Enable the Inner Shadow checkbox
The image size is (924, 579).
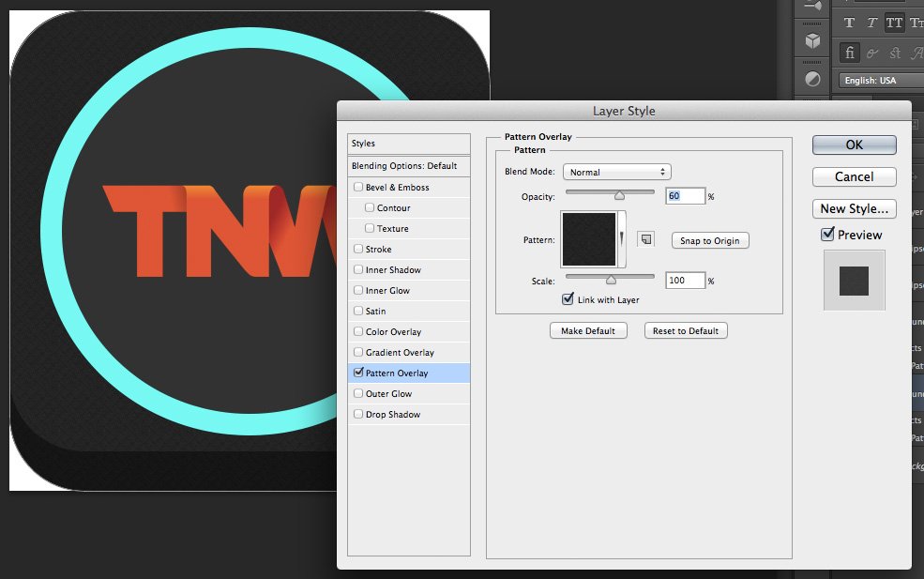point(358,269)
